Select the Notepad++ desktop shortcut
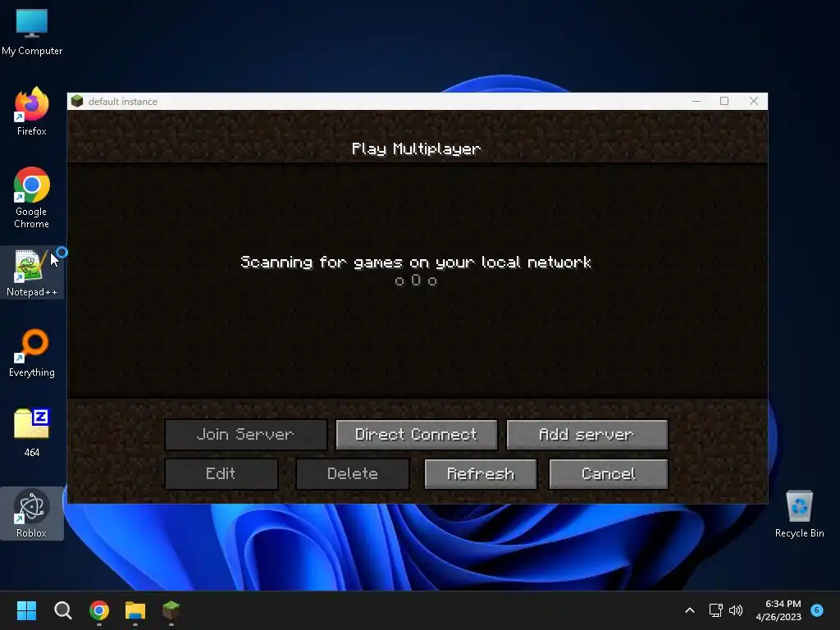 pyautogui.click(x=32, y=273)
